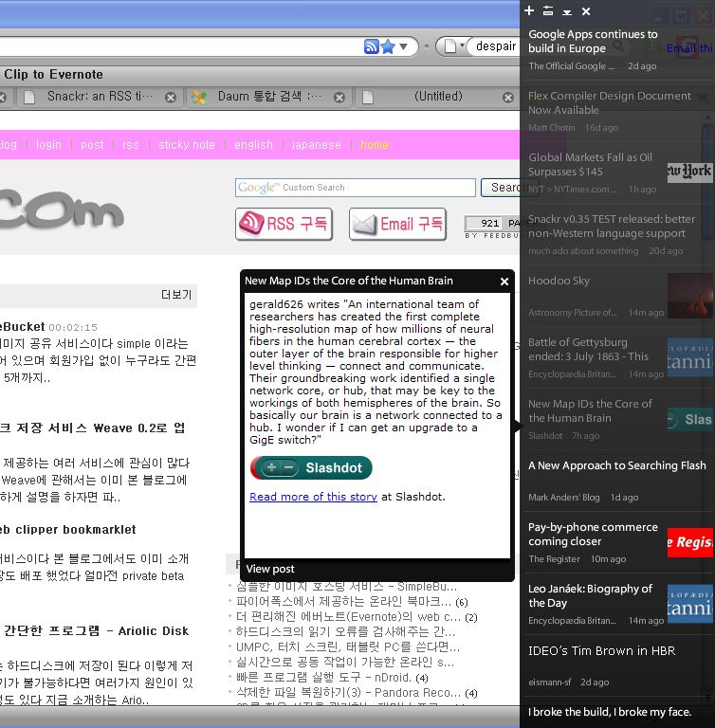Bookmark page with the blue star icon
The image size is (715, 728).
pos(388,46)
